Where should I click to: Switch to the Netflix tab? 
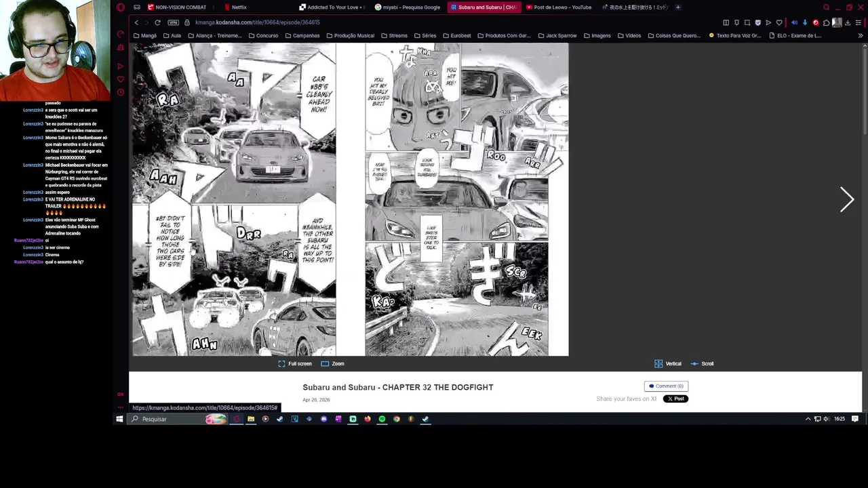click(235, 7)
